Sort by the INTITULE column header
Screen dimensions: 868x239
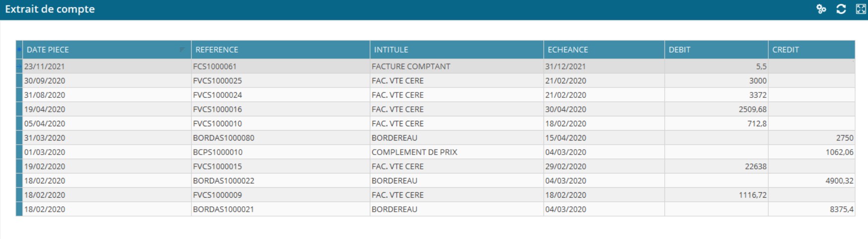coord(391,50)
